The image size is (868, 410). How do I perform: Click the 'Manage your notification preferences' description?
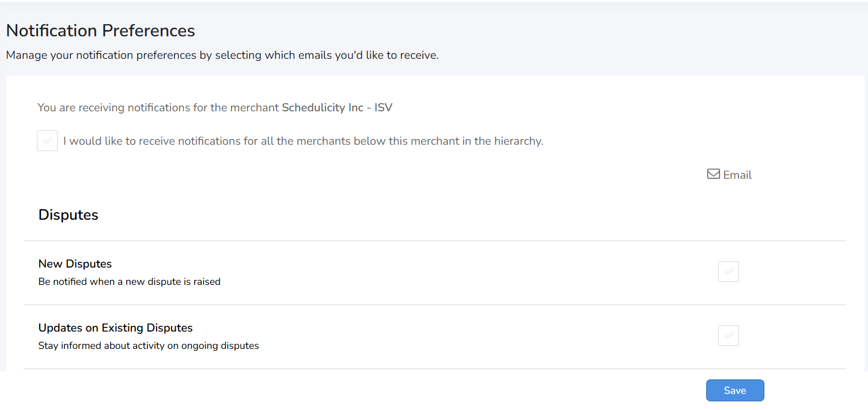pyautogui.click(x=222, y=56)
